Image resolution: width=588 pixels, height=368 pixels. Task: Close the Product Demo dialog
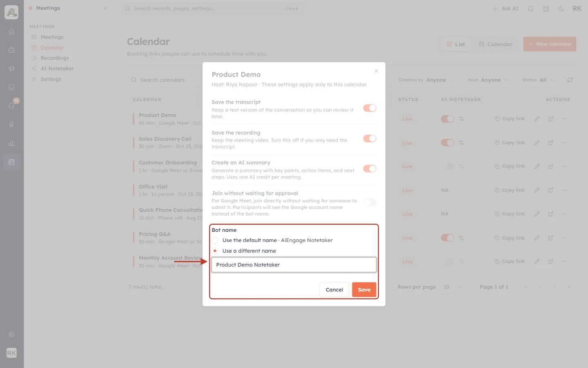click(376, 71)
